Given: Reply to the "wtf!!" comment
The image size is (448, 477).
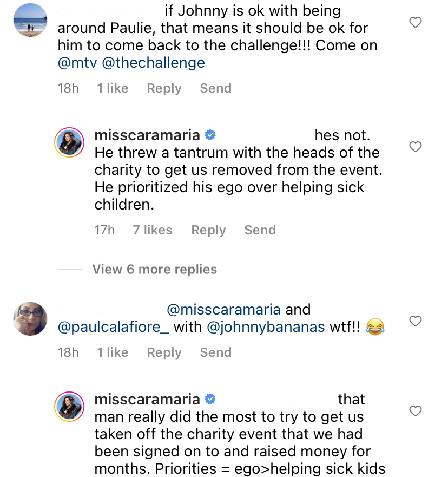Looking at the screenshot, I should [164, 352].
